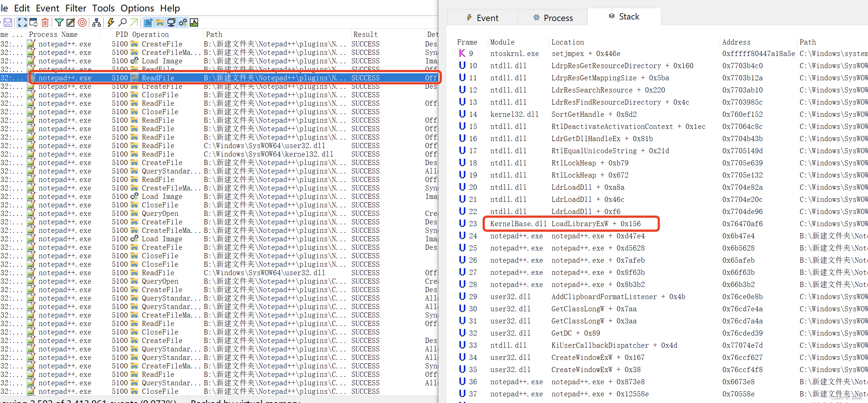Show the Process Tree icon
This screenshot has height=403, width=868.
point(97,23)
